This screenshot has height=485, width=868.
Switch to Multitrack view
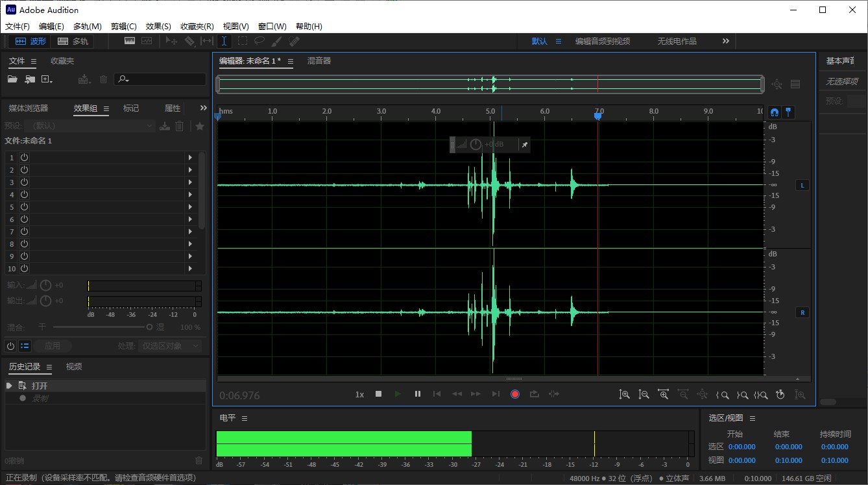click(x=73, y=41)
